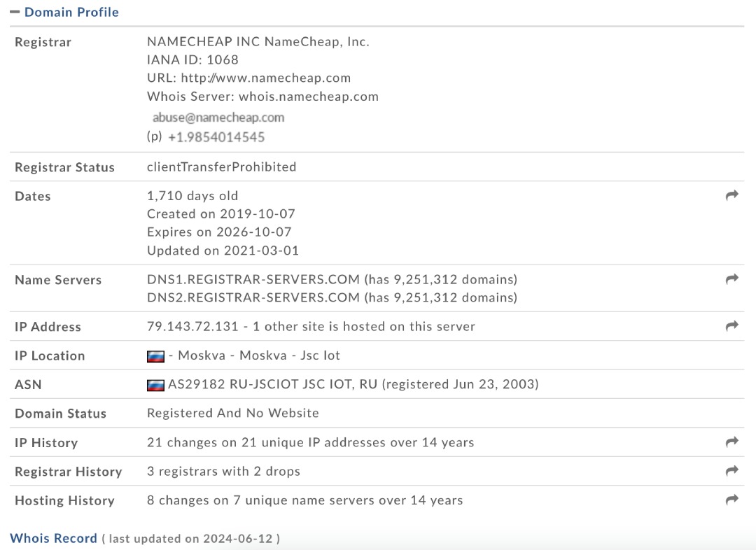Collapse the Domain Profile section
756x550 pixels.
15,12
